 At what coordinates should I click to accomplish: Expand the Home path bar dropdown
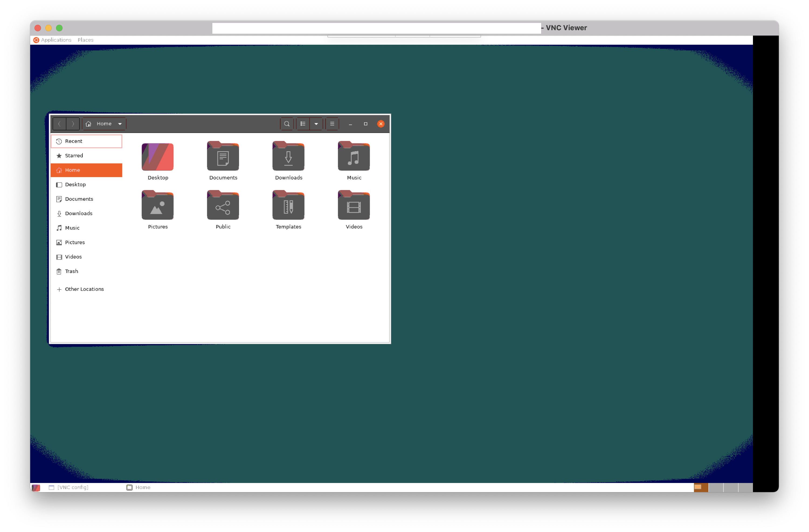(x=120, y=124)
